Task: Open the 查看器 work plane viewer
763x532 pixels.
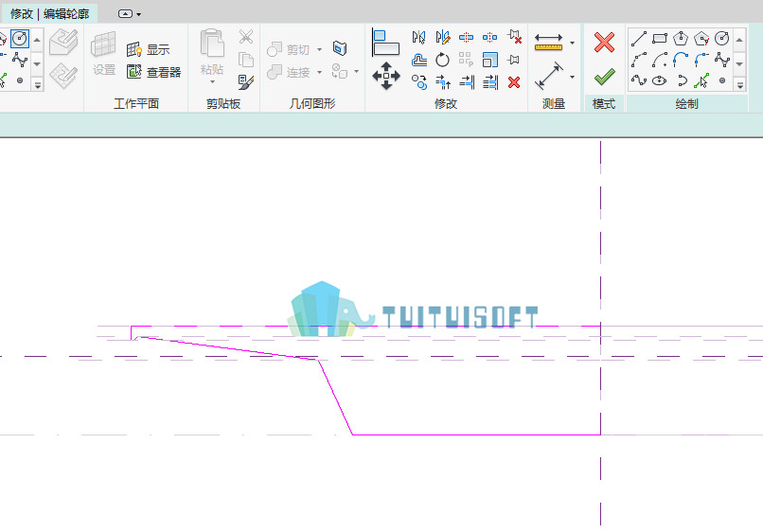Action: coord(153,72)
